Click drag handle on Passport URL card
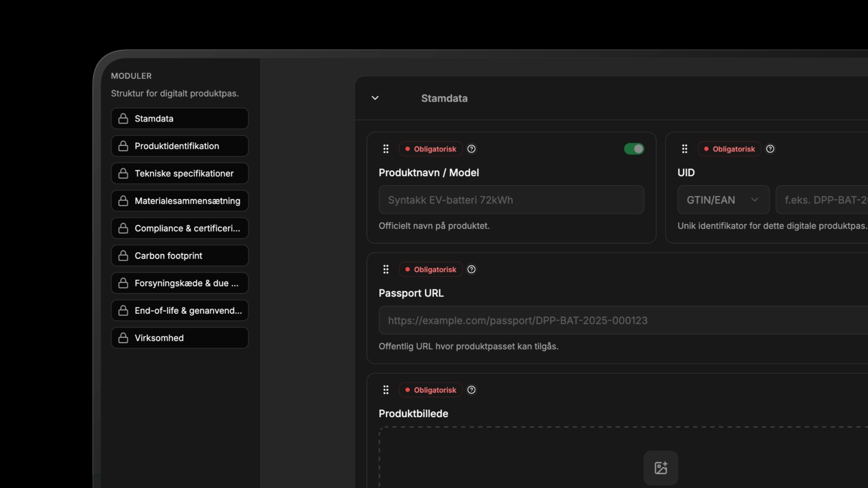868x488 pixels. 386,270
